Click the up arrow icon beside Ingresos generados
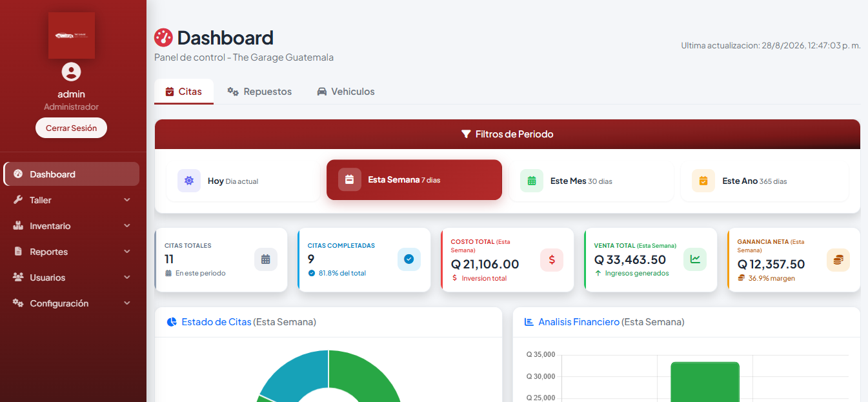This screenshot has height=402, width=868. pos(598,273)
